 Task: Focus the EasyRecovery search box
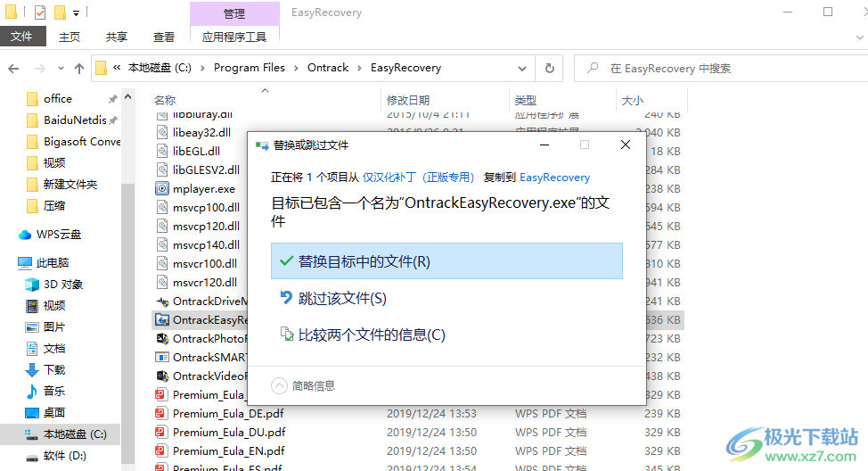[x=720, y=68]
